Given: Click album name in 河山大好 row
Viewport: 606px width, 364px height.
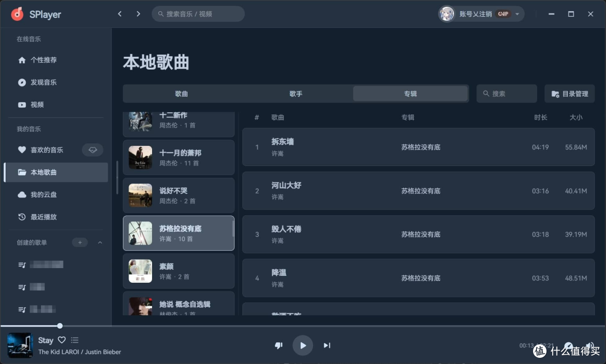Looking at the screenshot, I should click(x=420, y=191).
